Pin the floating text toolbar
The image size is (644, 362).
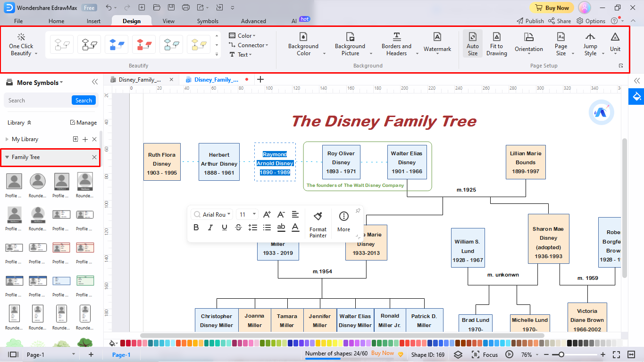click(358, 210)
